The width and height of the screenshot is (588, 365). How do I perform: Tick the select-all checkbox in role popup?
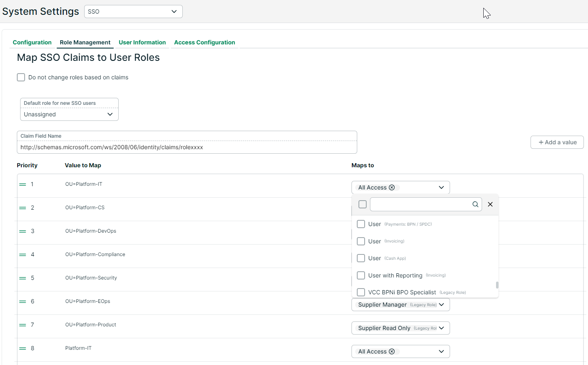[363, 204]
